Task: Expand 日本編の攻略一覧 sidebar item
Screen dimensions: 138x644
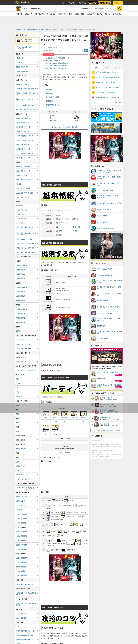Action: pos(27,266)
